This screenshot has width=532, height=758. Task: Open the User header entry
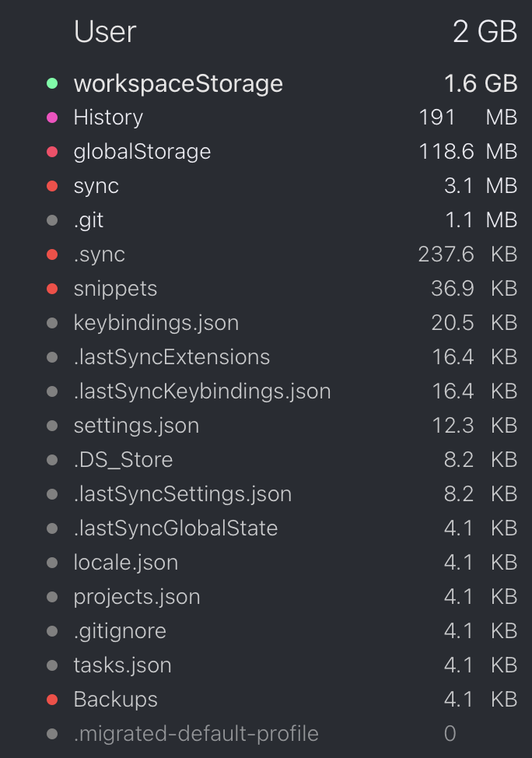pos(104,33)
